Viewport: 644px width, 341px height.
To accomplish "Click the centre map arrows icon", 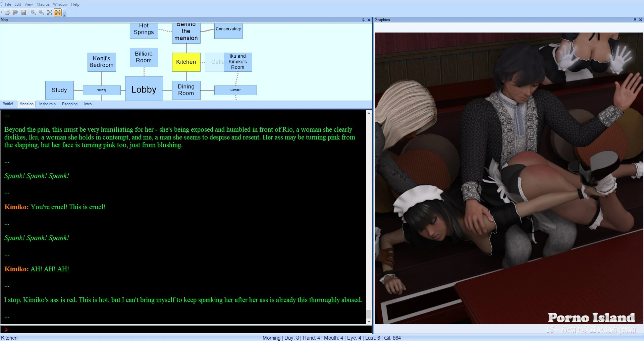I will pyautogui.click(x=50, y=12).
